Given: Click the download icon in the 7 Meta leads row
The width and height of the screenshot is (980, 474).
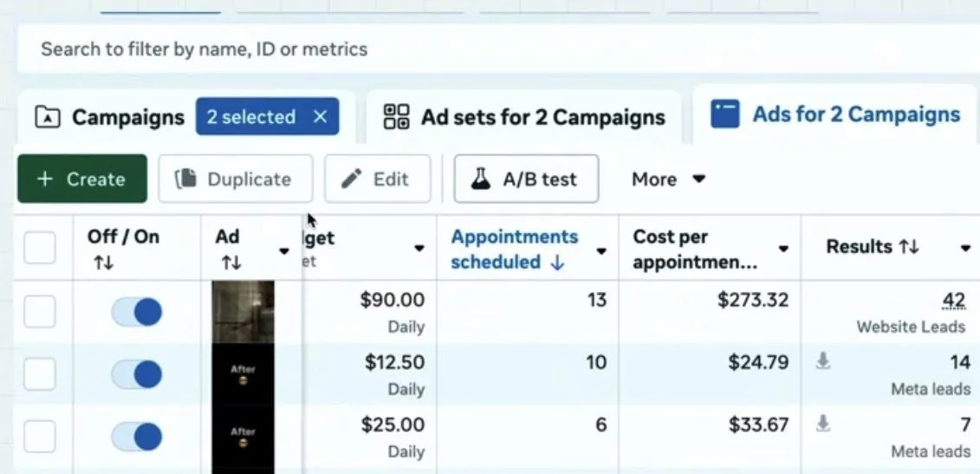Looking at the screenshot, I should 823,424.
